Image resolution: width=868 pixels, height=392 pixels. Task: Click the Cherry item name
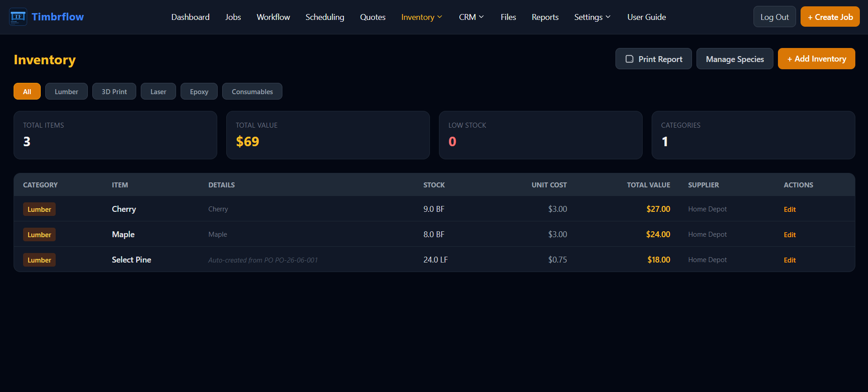point(124,209)
